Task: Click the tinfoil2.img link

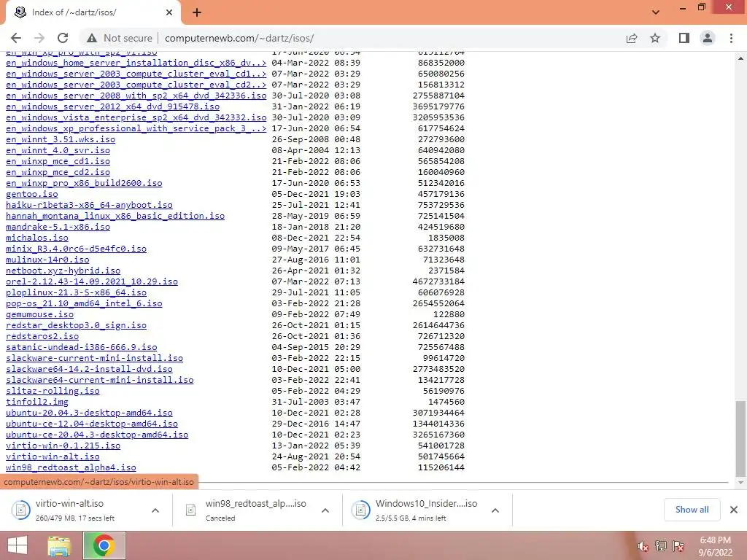Action: pos(37,402)
